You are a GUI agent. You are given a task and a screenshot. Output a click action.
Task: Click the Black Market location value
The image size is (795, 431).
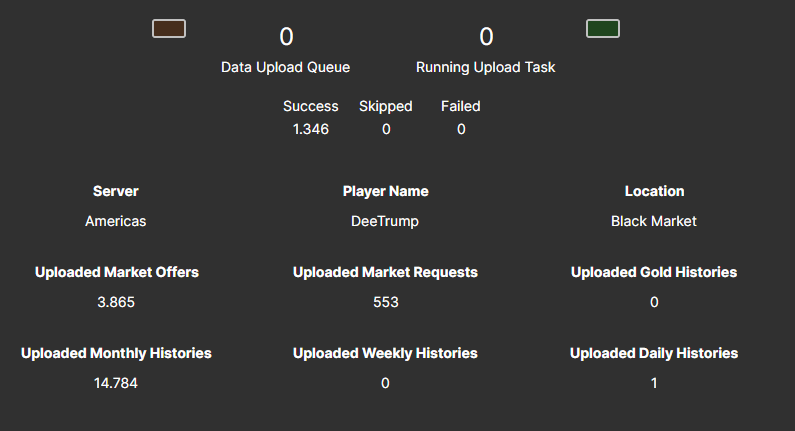pos(654,221)
